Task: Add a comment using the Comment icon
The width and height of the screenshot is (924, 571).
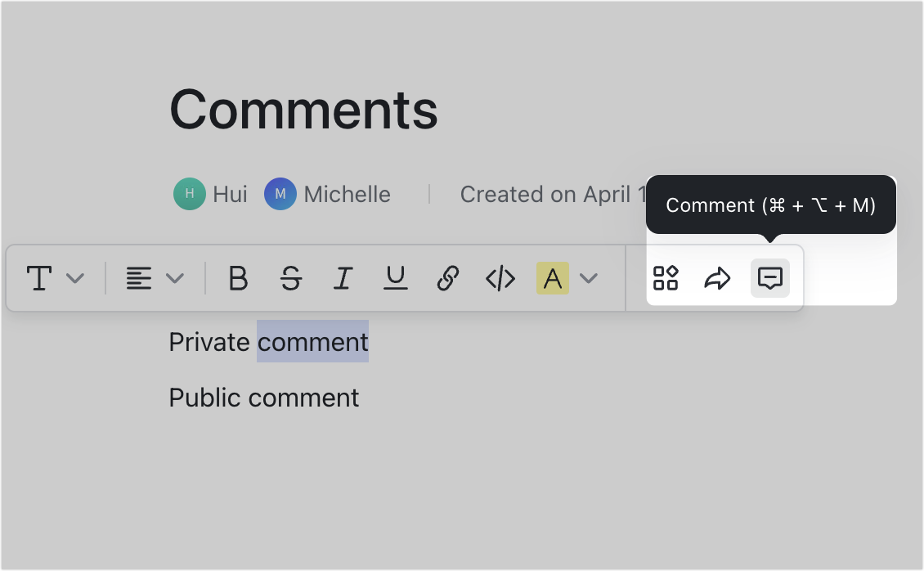Action: click(769, 278)
